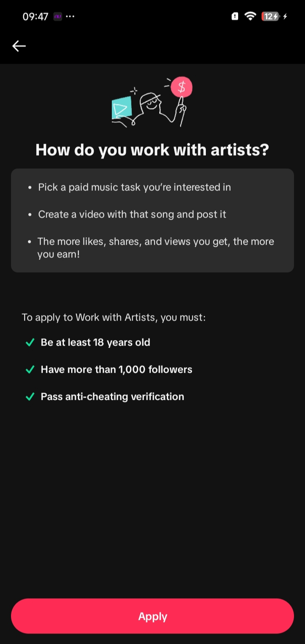The width and height of the screenshot is (305, 644).
Task: Tap the three-dot notification overflow icon
Action: (x=70, y=17)
